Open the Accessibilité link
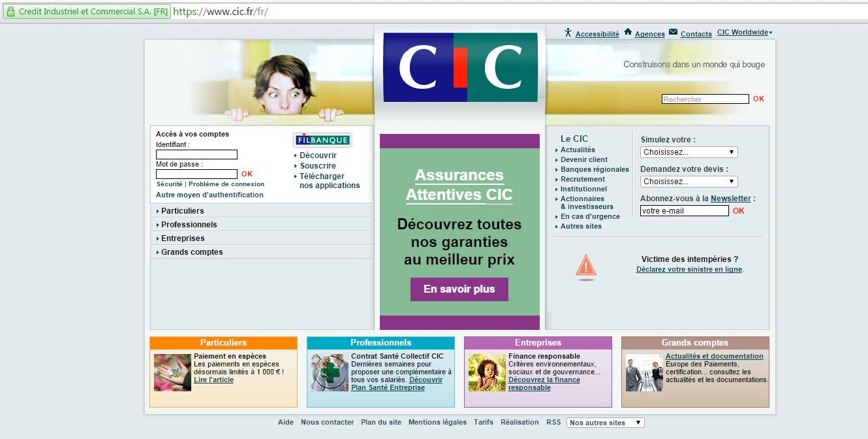The width and height of the screenshot is (868, 439). click(597, 34)
